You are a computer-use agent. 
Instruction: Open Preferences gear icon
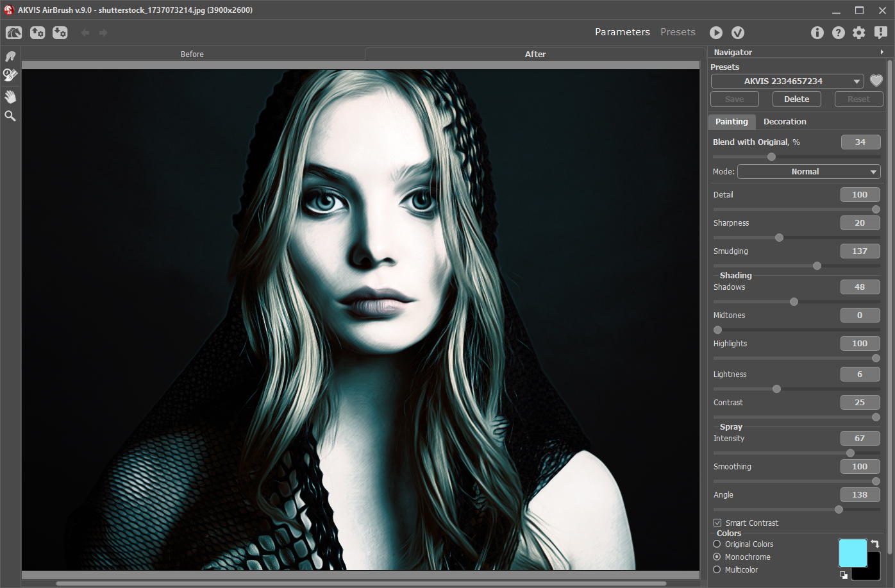859,33
